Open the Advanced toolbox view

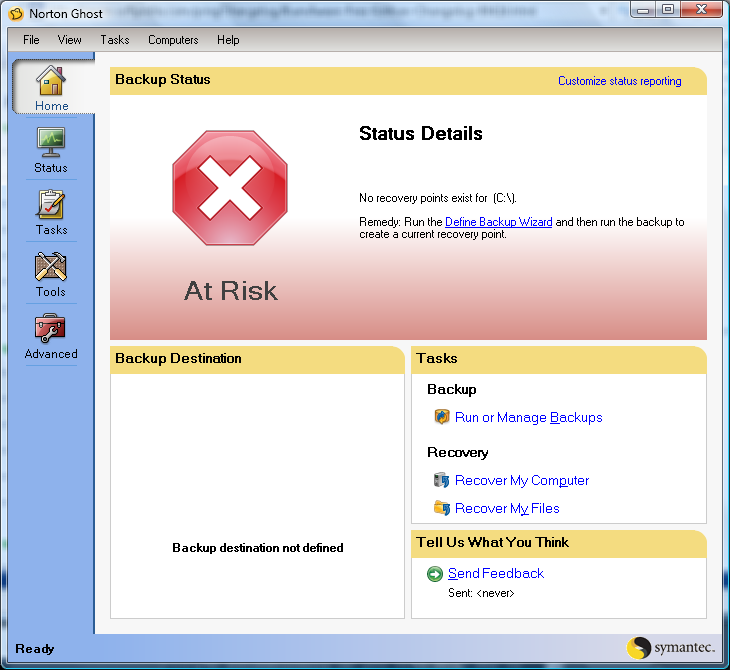pyautogui.click(x=51, y=336)
